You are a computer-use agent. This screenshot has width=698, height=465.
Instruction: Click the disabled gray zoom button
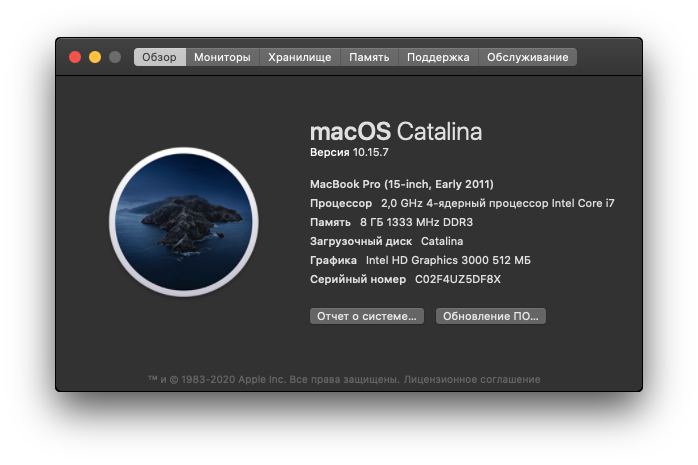pyautogui.click(x=115, y=57)
